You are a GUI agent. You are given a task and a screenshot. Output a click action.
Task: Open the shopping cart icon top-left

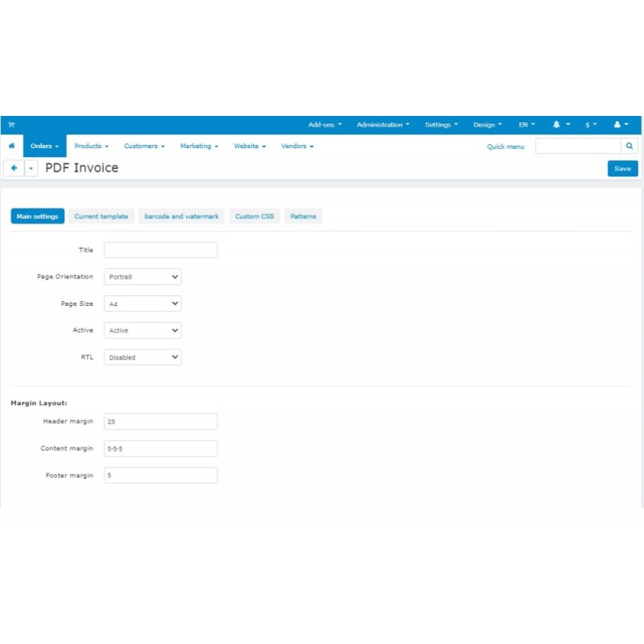coord(10,124)
